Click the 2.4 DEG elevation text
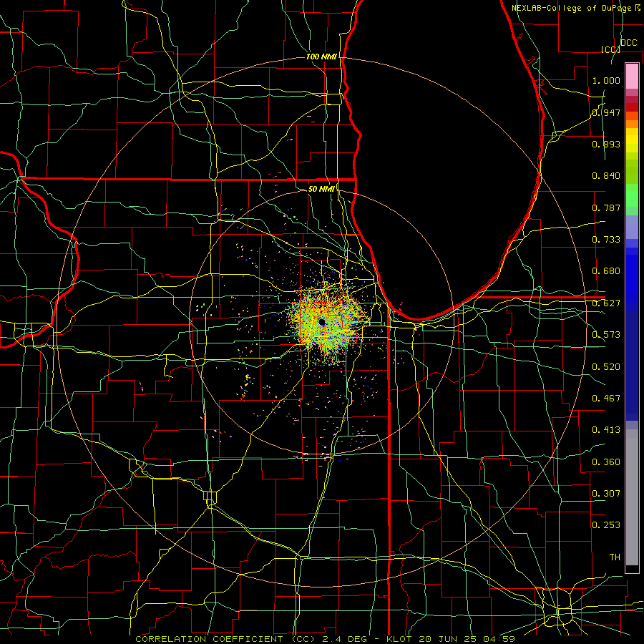Viewport: 644px width, 644px height. pos(346,639)
